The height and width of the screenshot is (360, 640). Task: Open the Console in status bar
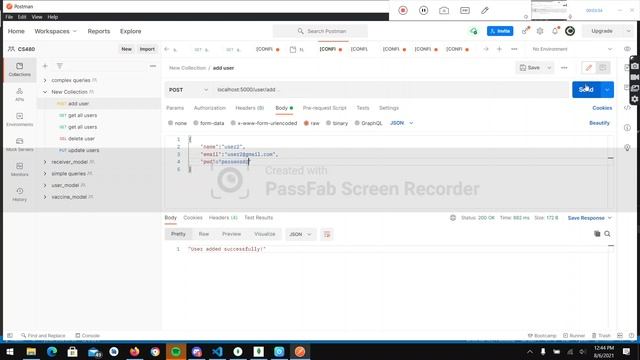pyautogui.click(x=88, y=336)
